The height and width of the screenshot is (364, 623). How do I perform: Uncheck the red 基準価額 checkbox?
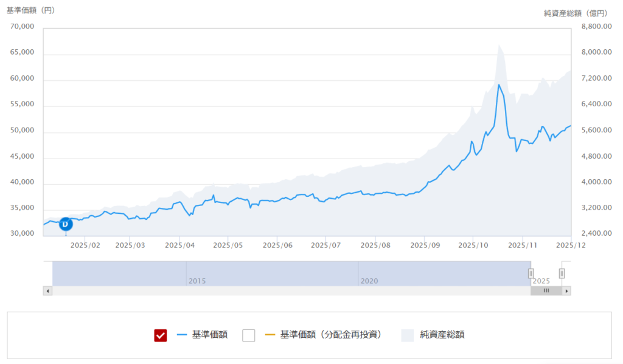pos(161,335)
